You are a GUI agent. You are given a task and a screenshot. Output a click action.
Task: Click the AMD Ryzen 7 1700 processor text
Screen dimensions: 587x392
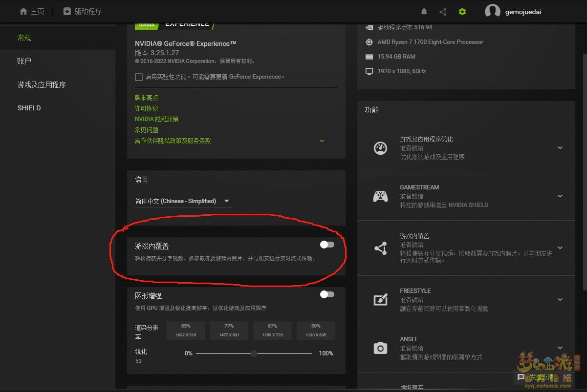point(430,42)
